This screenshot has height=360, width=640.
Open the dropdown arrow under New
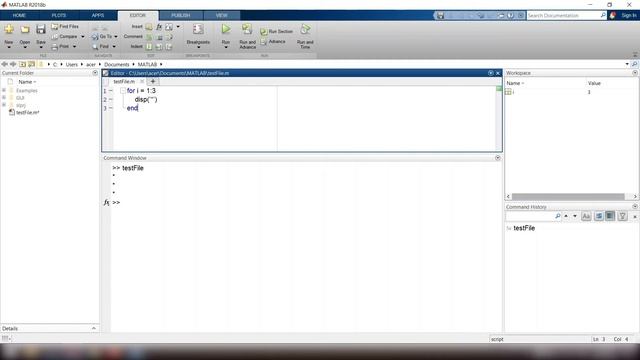click(9, 47)
